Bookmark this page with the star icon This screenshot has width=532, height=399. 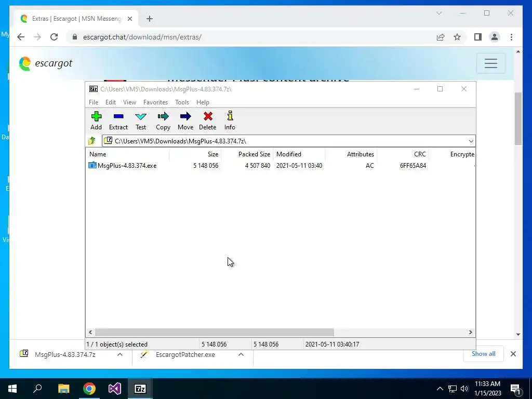pos(457,37)
